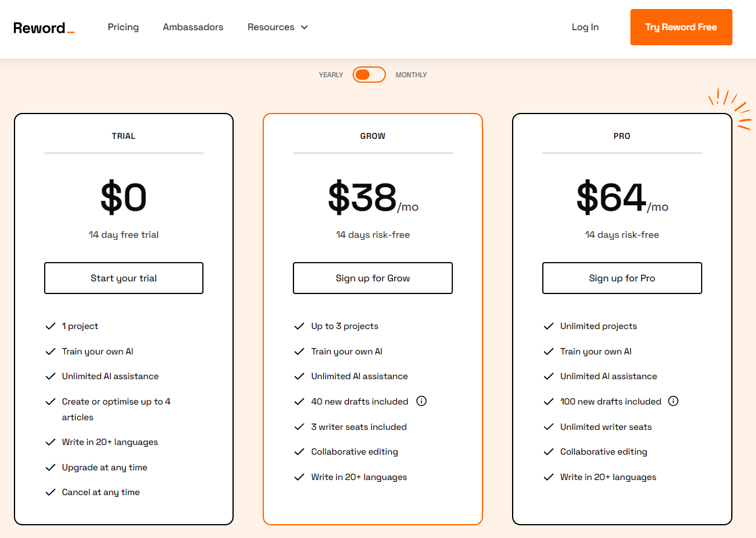
Task: Click Start your trial button
Action: coord(124,278)
